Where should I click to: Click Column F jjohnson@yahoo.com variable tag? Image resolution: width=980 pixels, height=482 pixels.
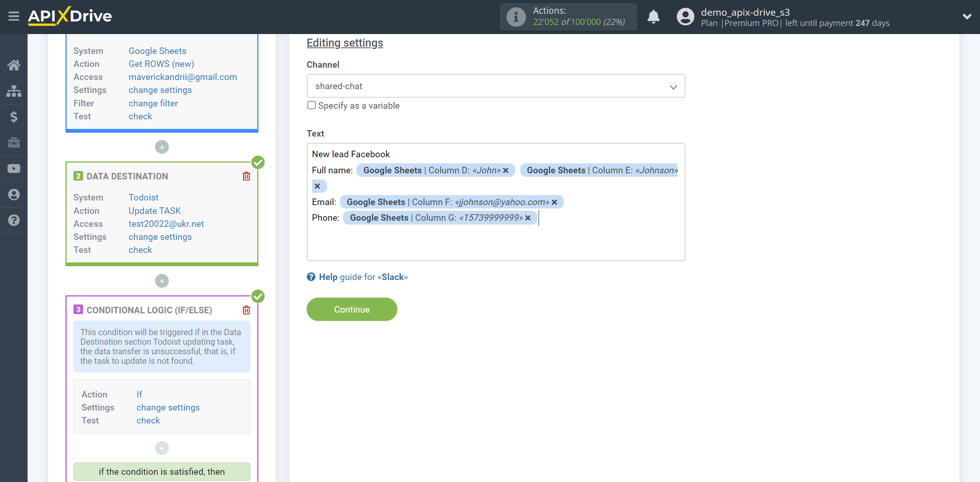tap(452, 202)
